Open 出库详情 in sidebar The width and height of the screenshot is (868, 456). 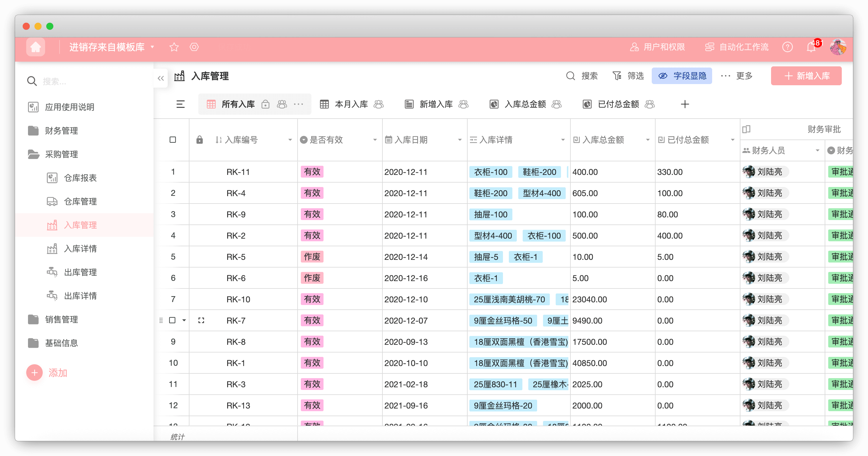84,296
